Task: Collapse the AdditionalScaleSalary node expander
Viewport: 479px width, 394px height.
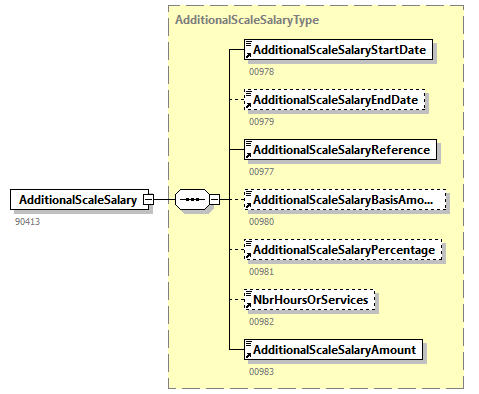Action: 148,200
